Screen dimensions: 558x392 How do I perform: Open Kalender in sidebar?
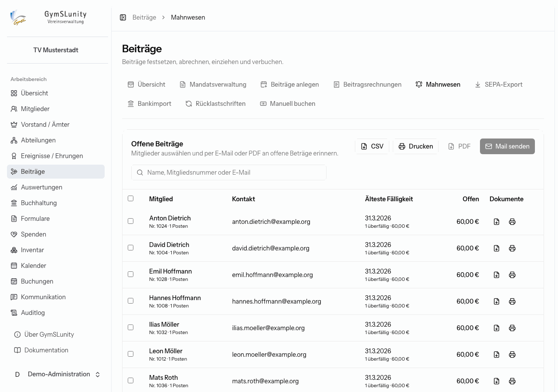click(56, 266)
